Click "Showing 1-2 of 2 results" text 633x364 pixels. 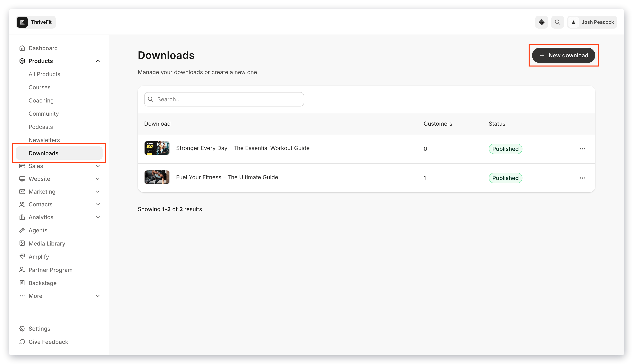coord(170,209)
